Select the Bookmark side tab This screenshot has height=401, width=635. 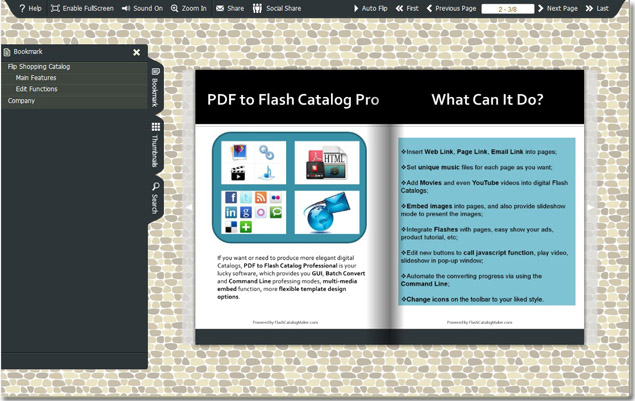tap(155, 87)
